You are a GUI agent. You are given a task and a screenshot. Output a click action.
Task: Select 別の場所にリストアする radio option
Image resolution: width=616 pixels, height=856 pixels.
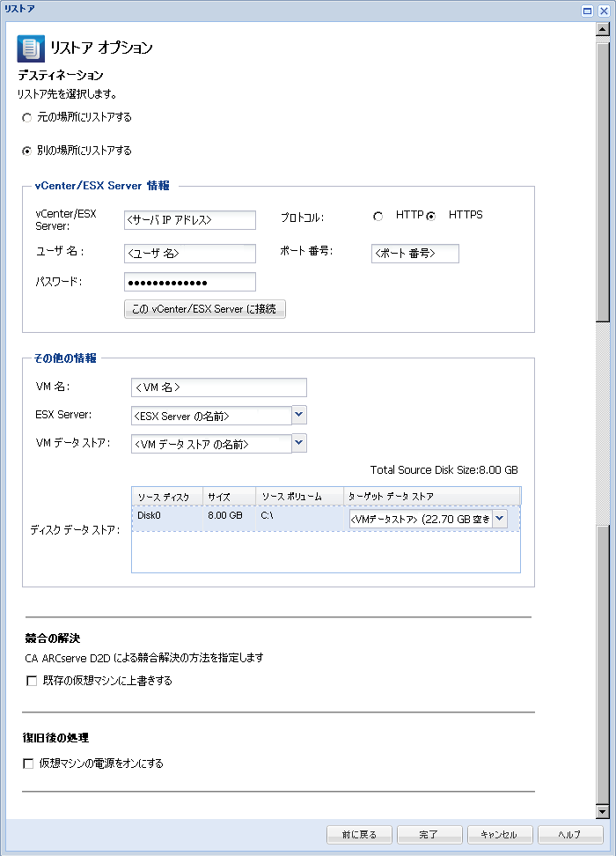pos(26,151)
